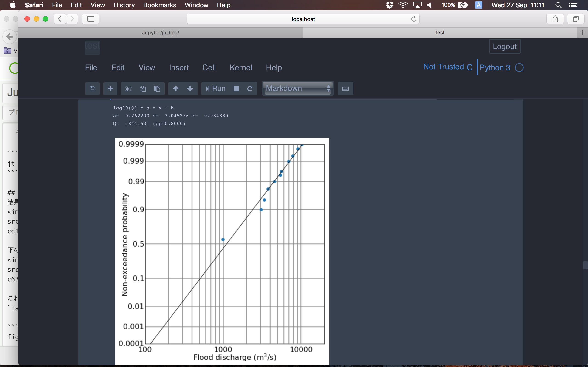Open the command palette keyboard icon

[x=345, y=88]
